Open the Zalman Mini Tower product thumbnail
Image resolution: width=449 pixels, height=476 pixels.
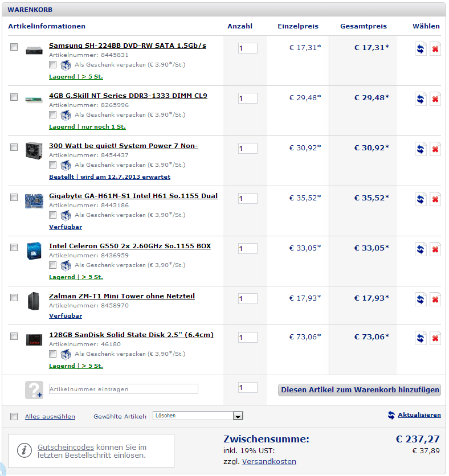(34, 301)
